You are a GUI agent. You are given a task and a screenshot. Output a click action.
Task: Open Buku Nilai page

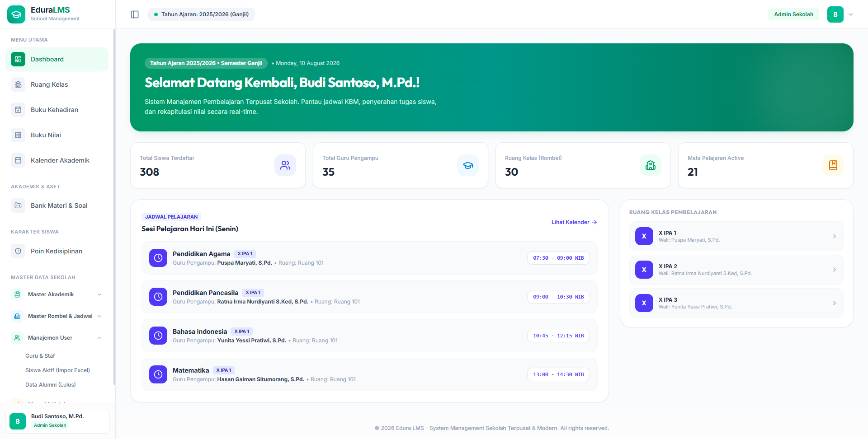[x=57, y=135]
